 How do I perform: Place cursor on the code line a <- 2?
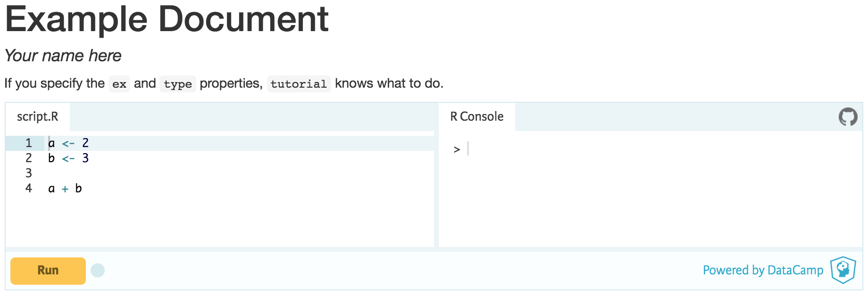67,143
